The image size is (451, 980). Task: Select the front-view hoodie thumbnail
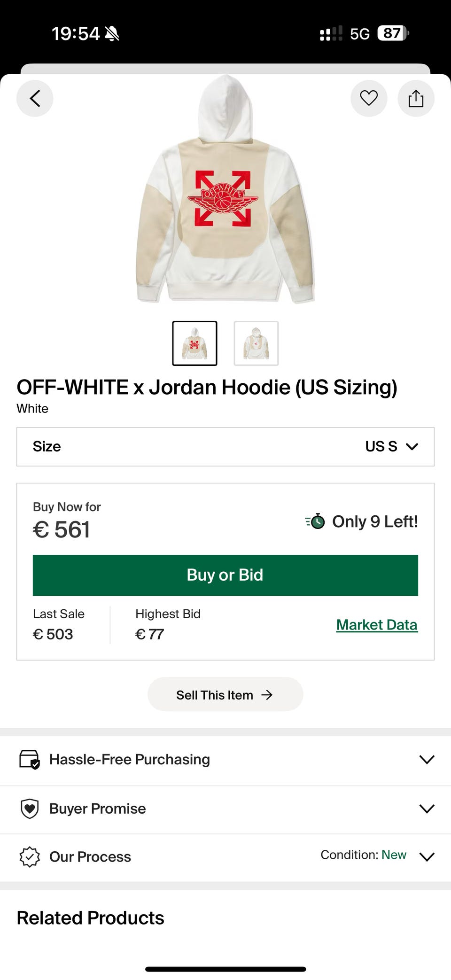pyautogui.click(x=256, y=343)
